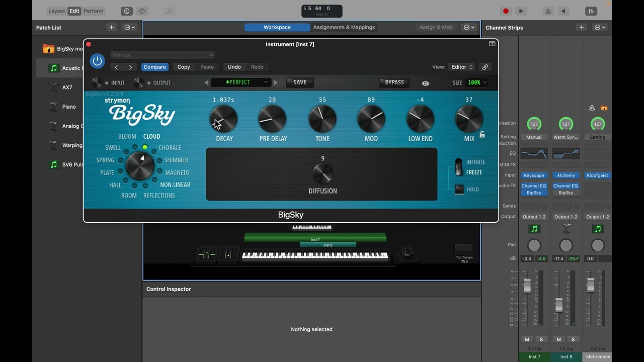Add a new patch with plus button
The image size is (644, 362).
(111, 27)
